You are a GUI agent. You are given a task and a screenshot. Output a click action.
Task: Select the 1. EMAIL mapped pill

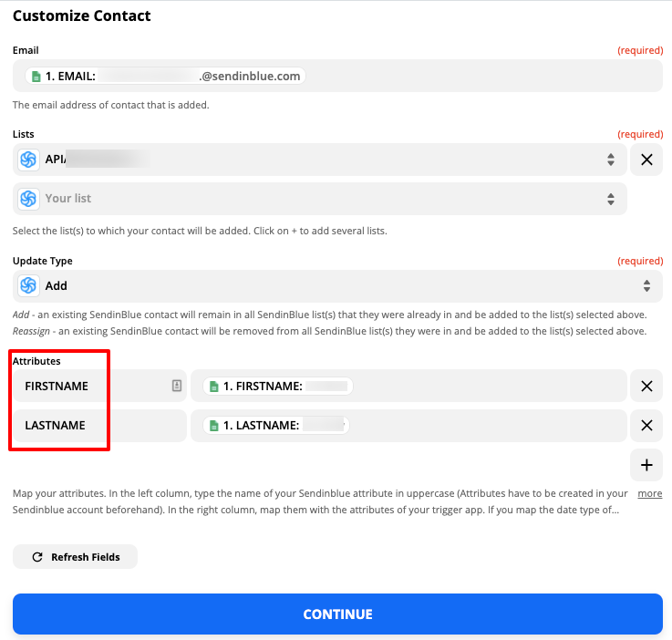pos(165,77)
